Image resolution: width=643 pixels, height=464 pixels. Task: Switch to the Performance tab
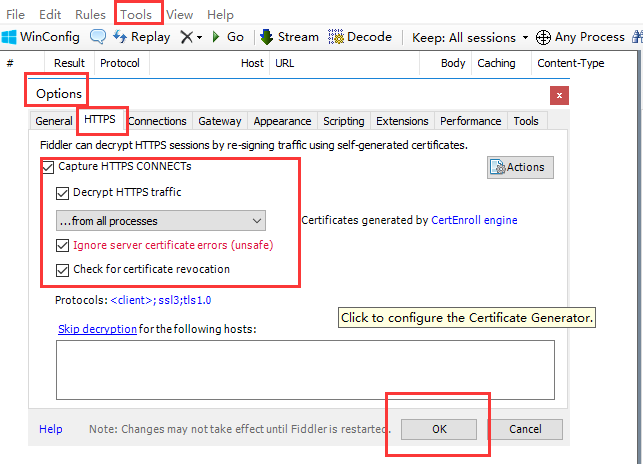(471, 121)
